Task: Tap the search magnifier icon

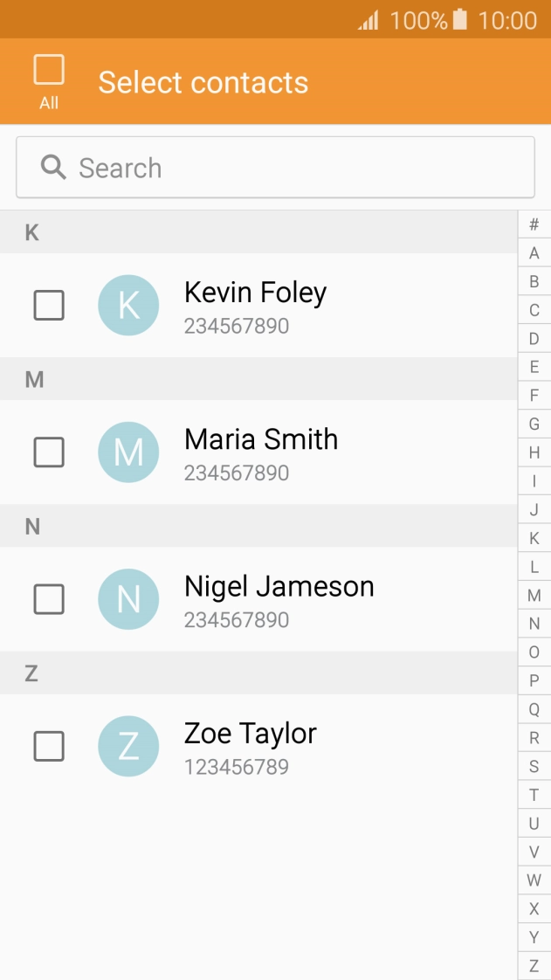Action: click(x=53, y=168)
